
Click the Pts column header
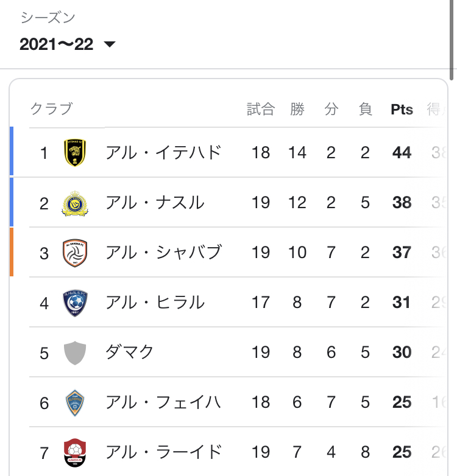tap(402, 110)
